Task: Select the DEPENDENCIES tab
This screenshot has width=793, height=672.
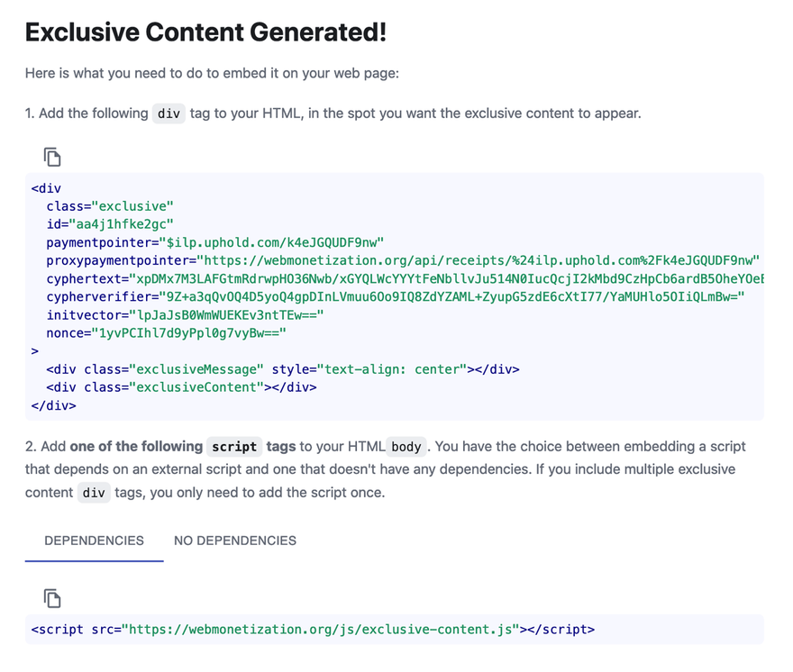Action: [x=94, y=540]
